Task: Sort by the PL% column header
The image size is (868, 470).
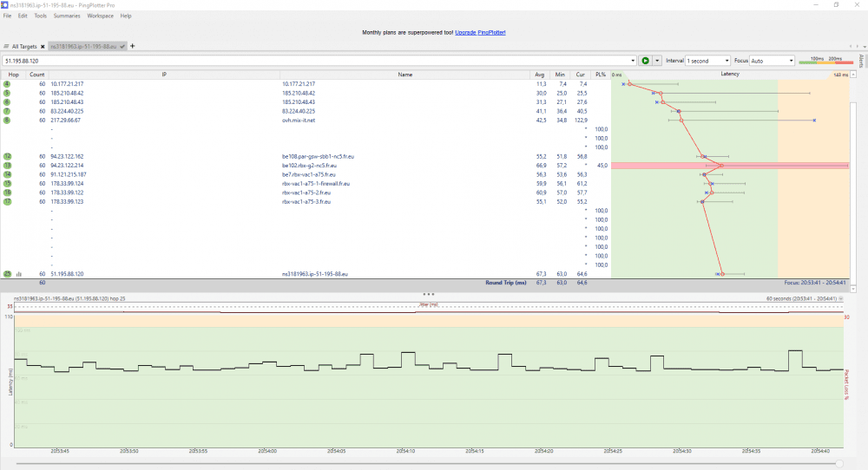Action: pos(600,75)
